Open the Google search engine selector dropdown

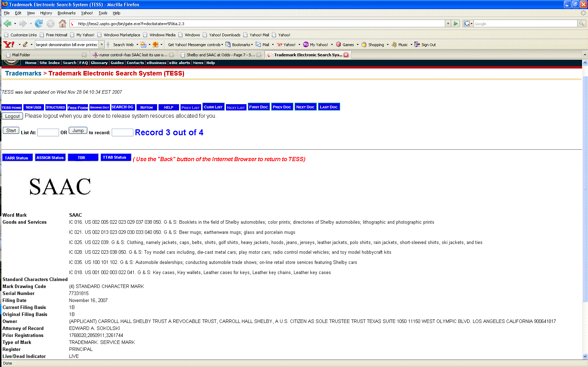pyautogui.click(x=468, y=23)
